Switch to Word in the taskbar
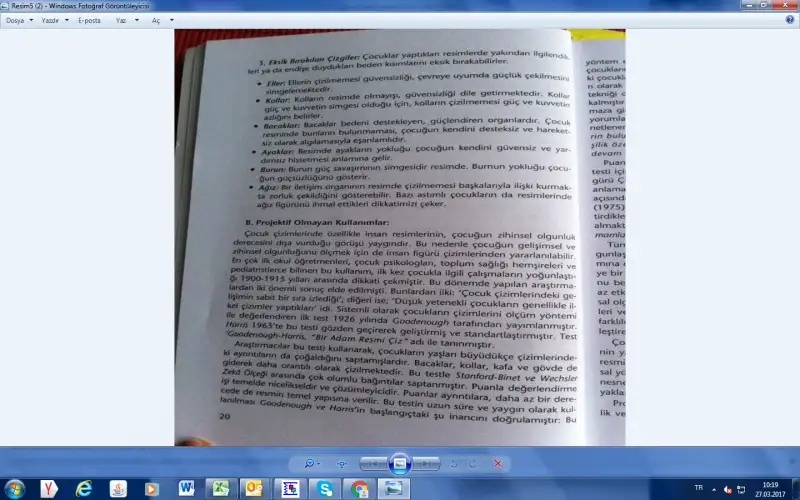 click(186, 488)
